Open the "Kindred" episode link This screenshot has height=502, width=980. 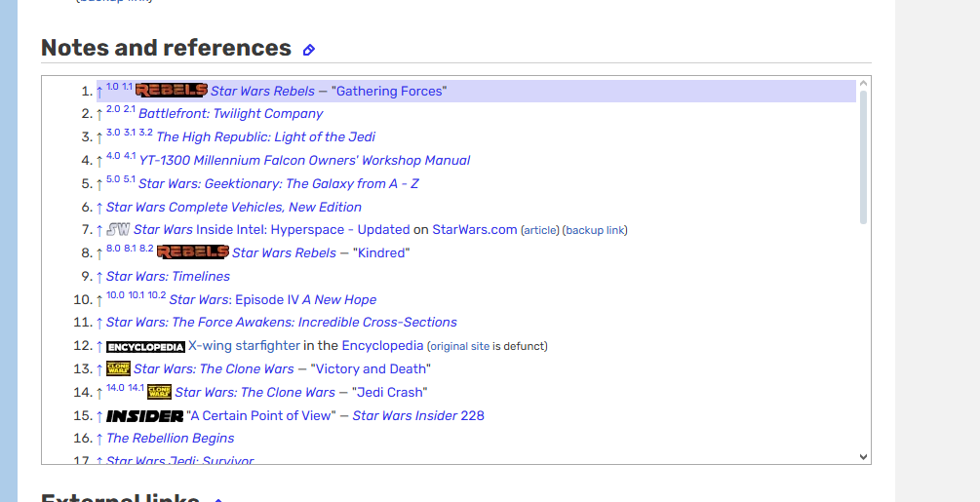(x=381, y=252)
